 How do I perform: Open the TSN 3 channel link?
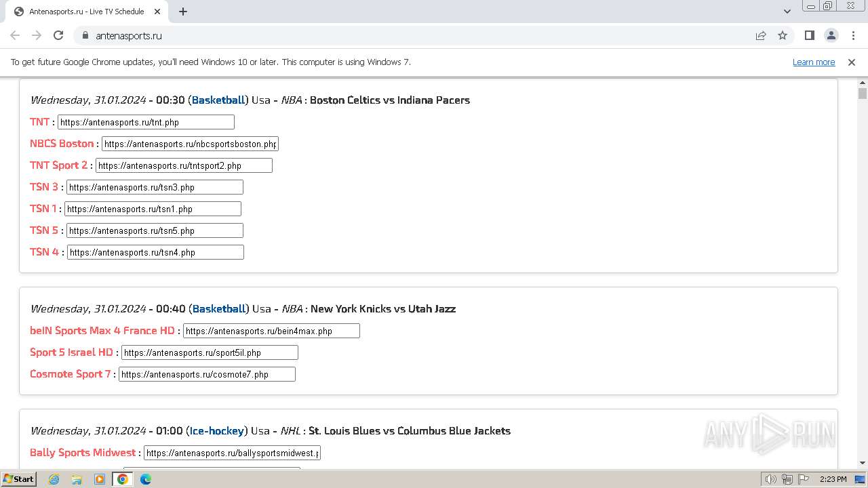pyautogui.click(x=44, y=187)
